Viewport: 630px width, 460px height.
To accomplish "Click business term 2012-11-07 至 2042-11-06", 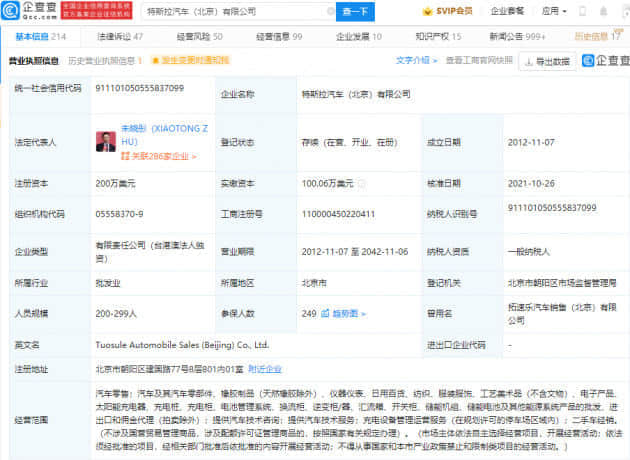I will (x=355, y=252).
